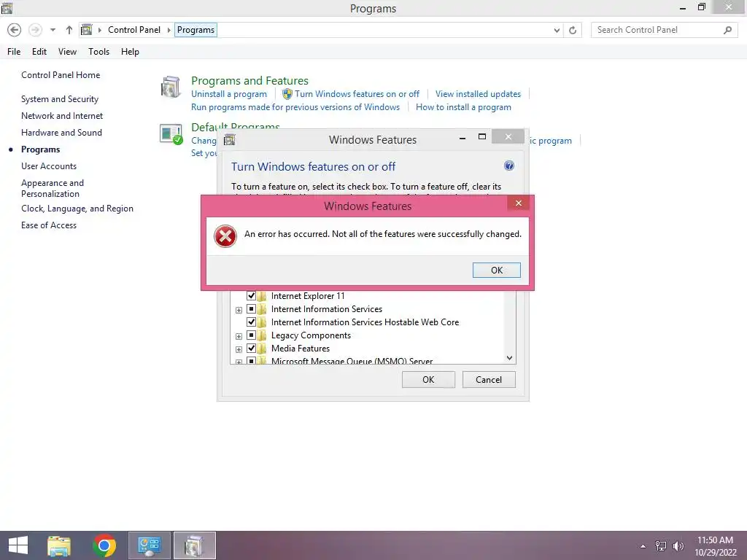Open Run programs made for previous versions

coord(295,107)
